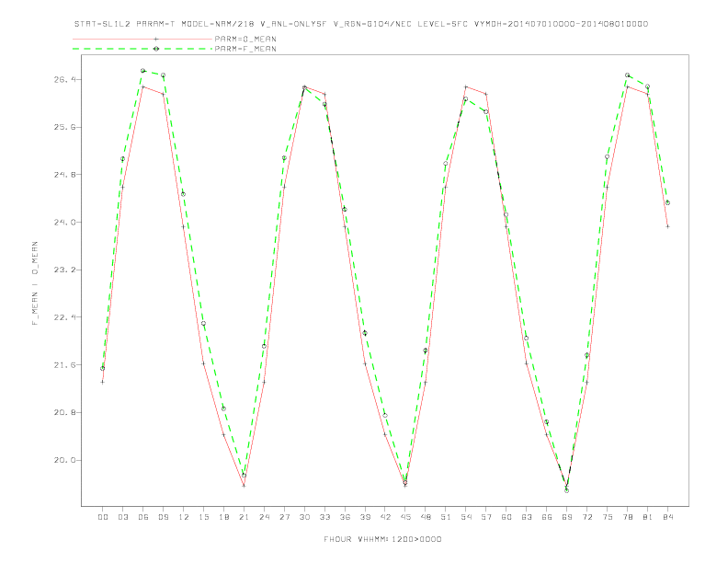The image size is (728, 563).
Task: Select the green dashed F_MEAN legend line sample
Action: coord(142,49)
